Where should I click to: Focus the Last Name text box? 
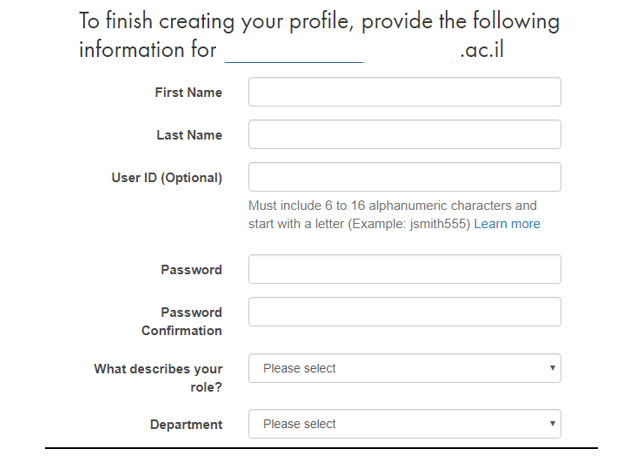tap(404, 135)
